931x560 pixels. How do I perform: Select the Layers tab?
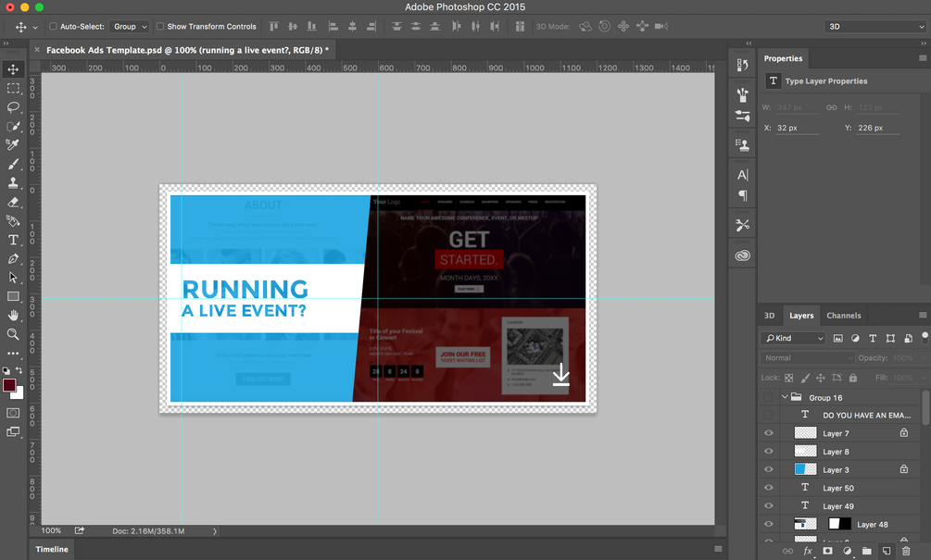pyautogui.click(x=801, y=315)
